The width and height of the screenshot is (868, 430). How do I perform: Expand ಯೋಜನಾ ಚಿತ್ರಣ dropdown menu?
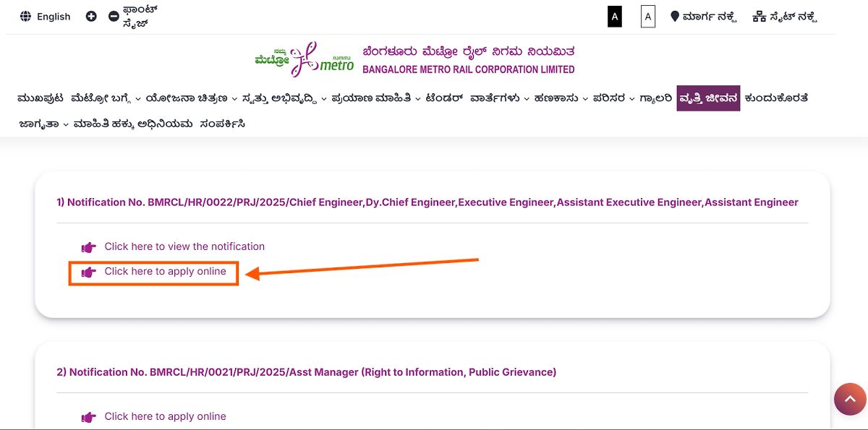[192, 98]
